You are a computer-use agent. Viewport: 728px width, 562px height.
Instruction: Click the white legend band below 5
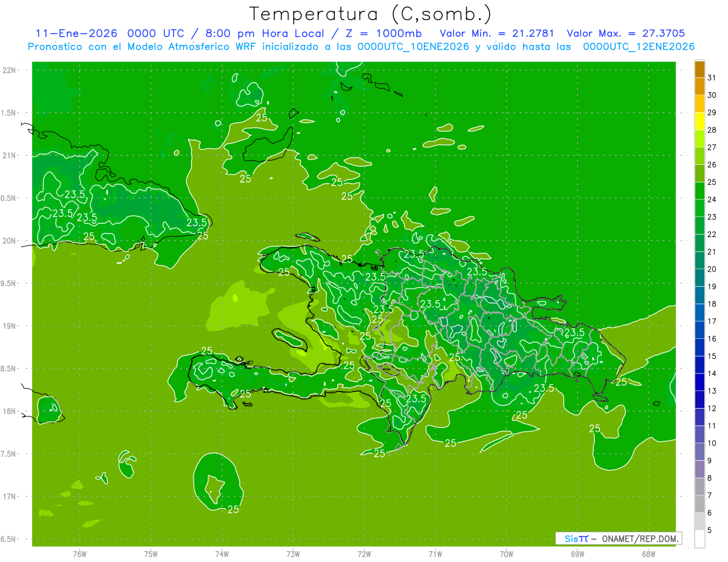tap(699, 539)
